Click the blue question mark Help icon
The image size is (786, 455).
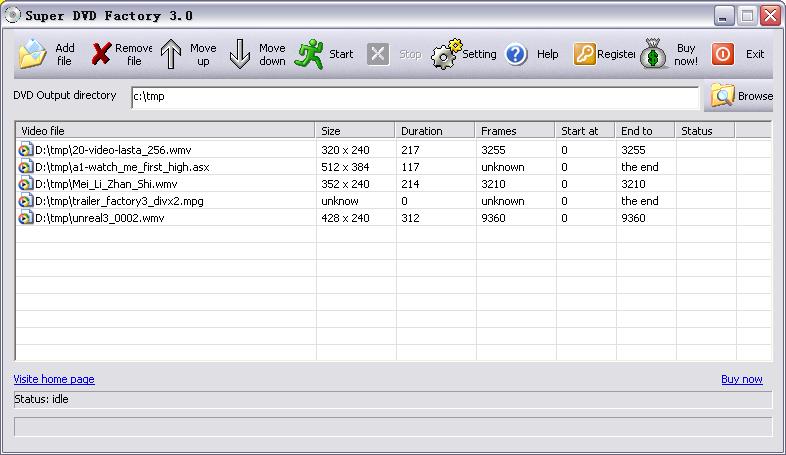pos(516,54)
